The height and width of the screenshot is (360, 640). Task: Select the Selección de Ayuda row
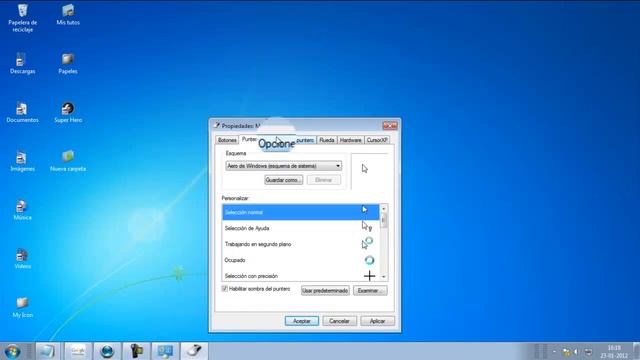(301, 228)
